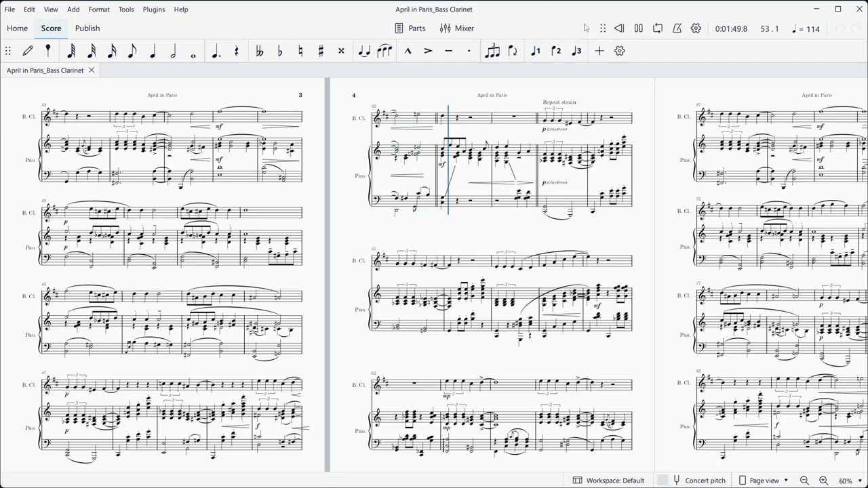
Task: Switch to the Home tab
Action: click(x=17, y=28)
